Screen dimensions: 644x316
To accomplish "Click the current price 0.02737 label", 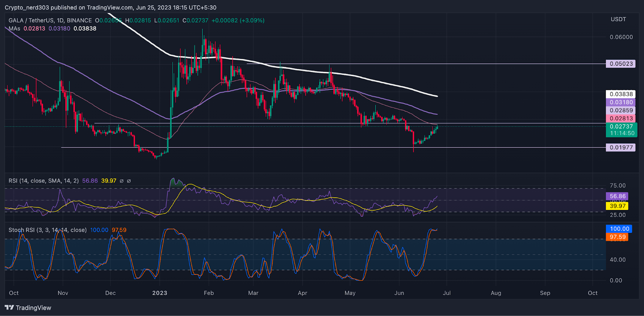I will click(621, 127).
